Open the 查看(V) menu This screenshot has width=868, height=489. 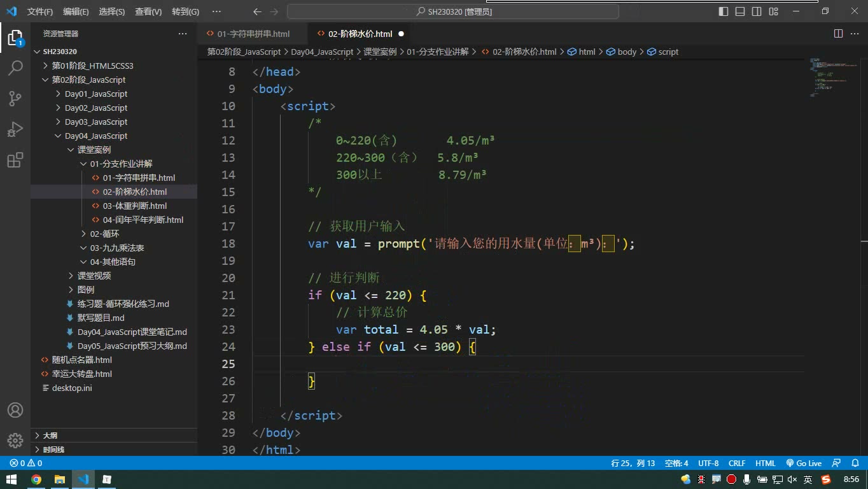[x=148, y=11]
